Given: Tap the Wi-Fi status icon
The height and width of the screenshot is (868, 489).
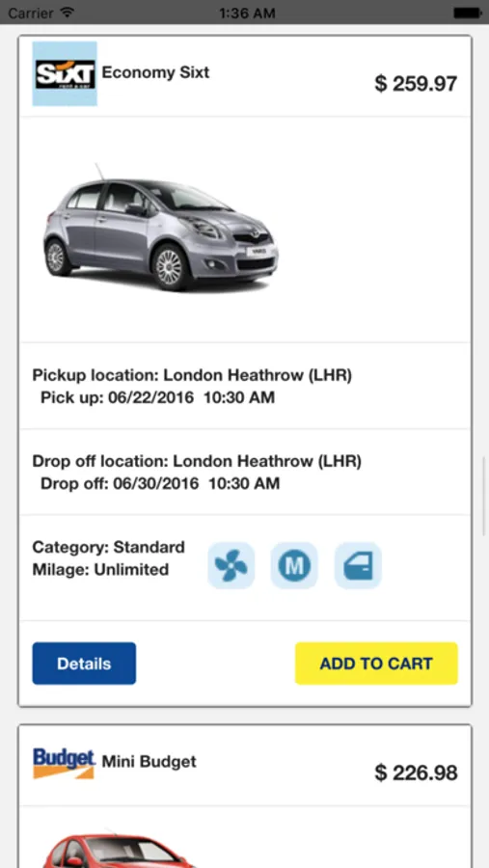Looking at the screenshot, I should coord(67,13).
